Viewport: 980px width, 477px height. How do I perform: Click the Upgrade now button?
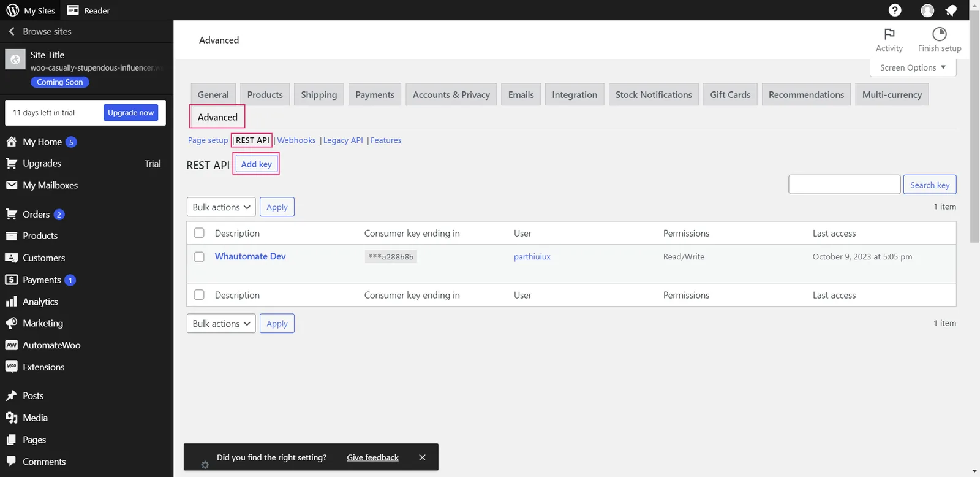pyautogui.click(x=130, y=113)
